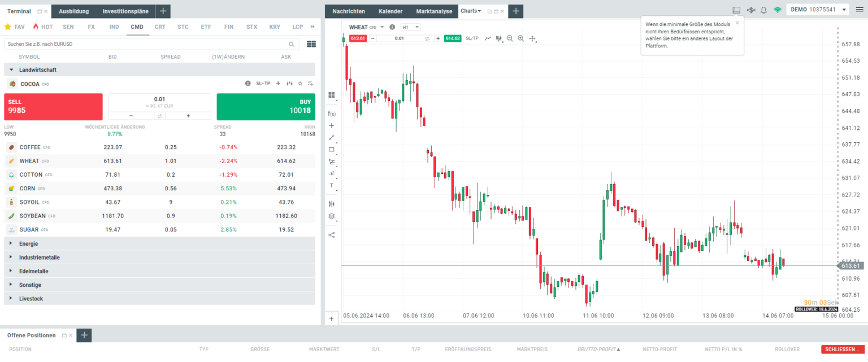
Task: Toggle the grid view of the symbol list
Action: [311, 44]
